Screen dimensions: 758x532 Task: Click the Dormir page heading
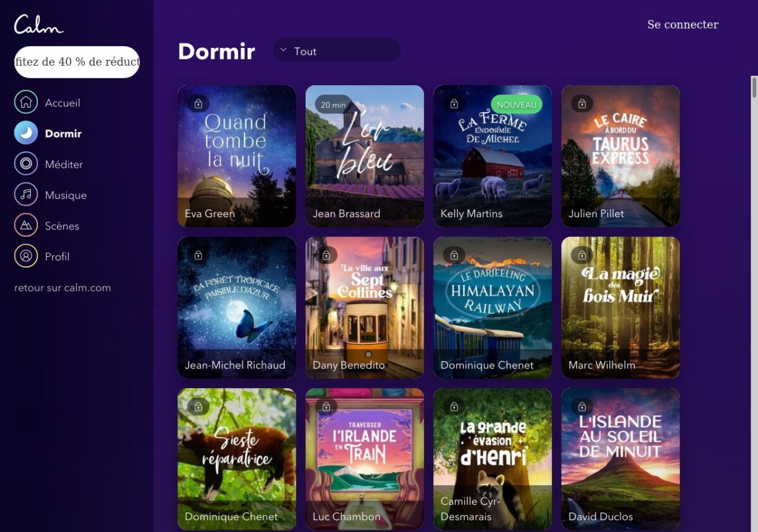click(217, 51)
